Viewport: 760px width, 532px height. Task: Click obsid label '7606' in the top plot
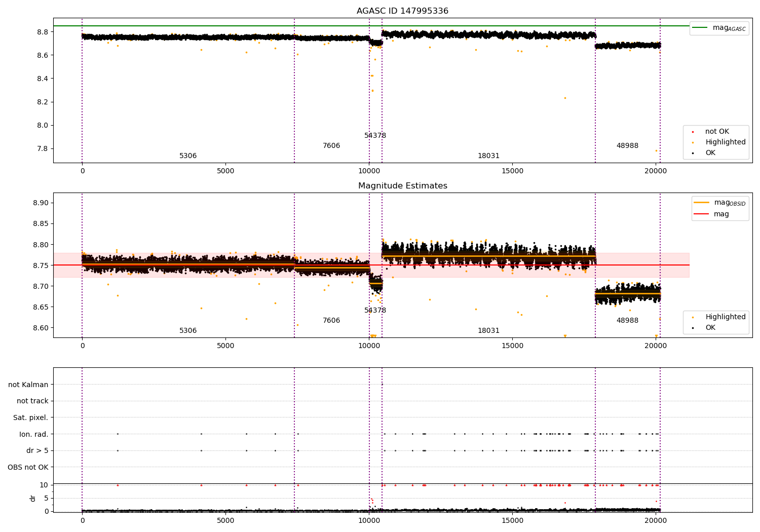click(331, 146)
